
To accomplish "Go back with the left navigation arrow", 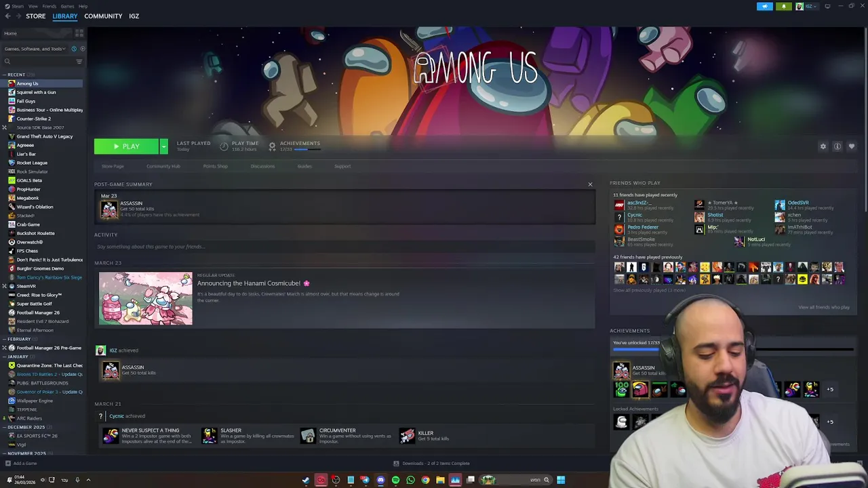I will [8, 16].
